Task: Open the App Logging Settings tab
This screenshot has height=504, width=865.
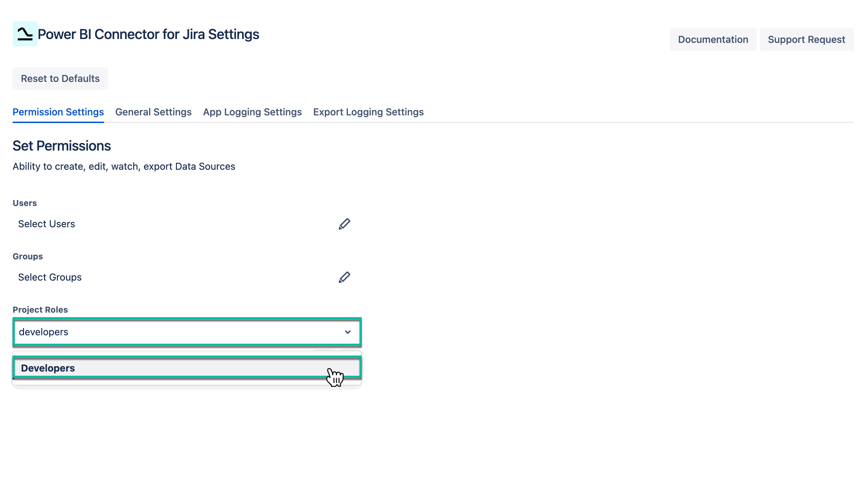Action: [252, 112]
